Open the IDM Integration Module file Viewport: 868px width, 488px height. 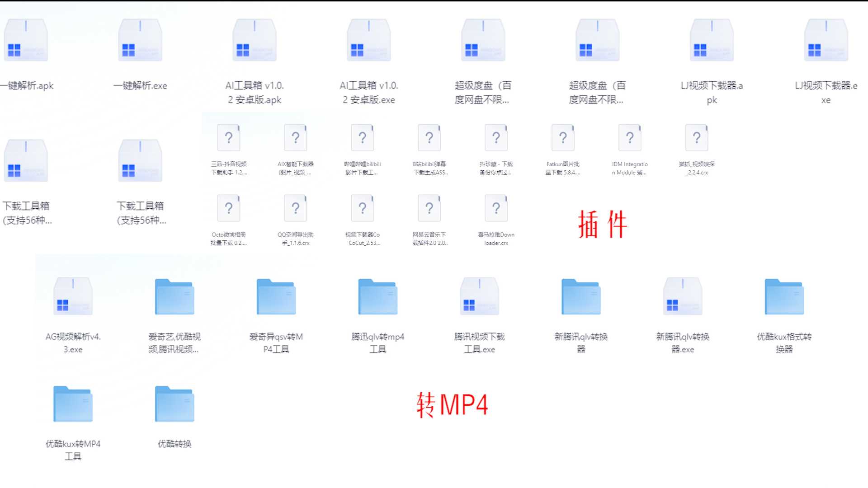tap(630, 138)
